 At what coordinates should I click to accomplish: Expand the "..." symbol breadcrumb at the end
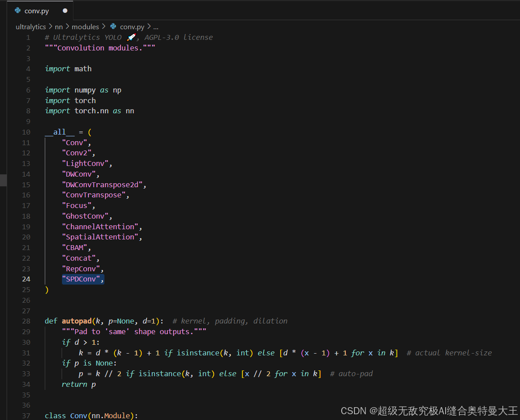(x=156, y=27)
